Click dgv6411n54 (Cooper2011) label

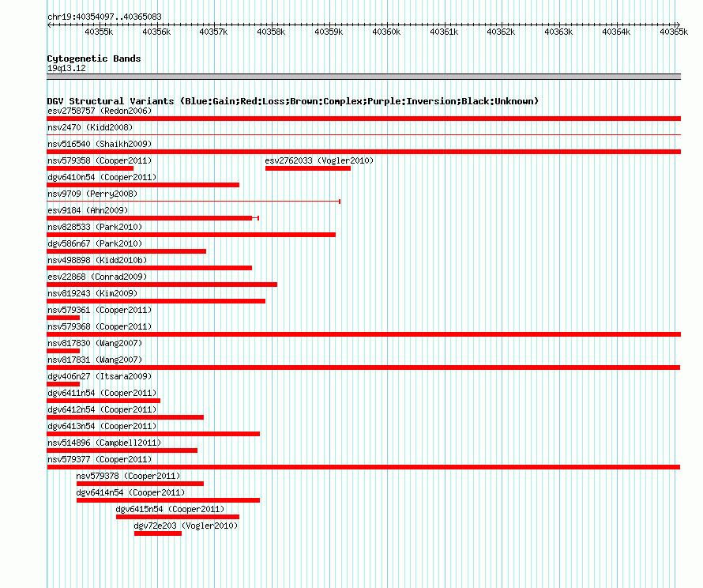[x=102, y=393]
